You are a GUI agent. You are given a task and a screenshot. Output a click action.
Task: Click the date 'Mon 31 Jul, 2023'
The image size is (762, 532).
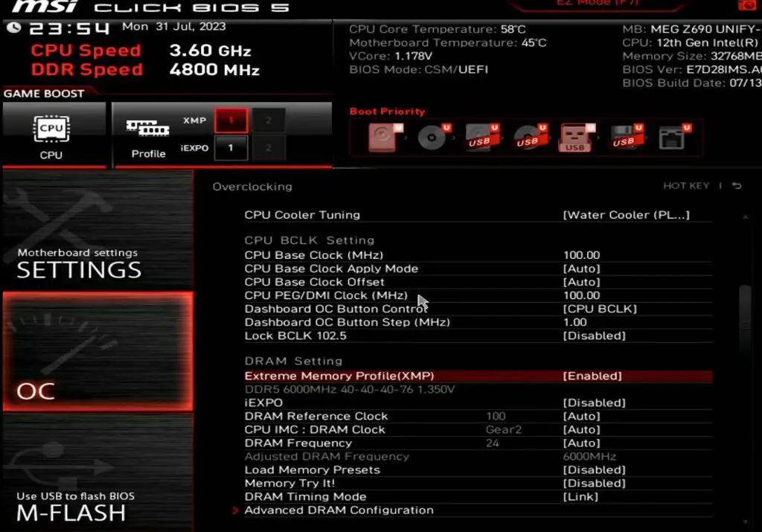click(174, 26)
